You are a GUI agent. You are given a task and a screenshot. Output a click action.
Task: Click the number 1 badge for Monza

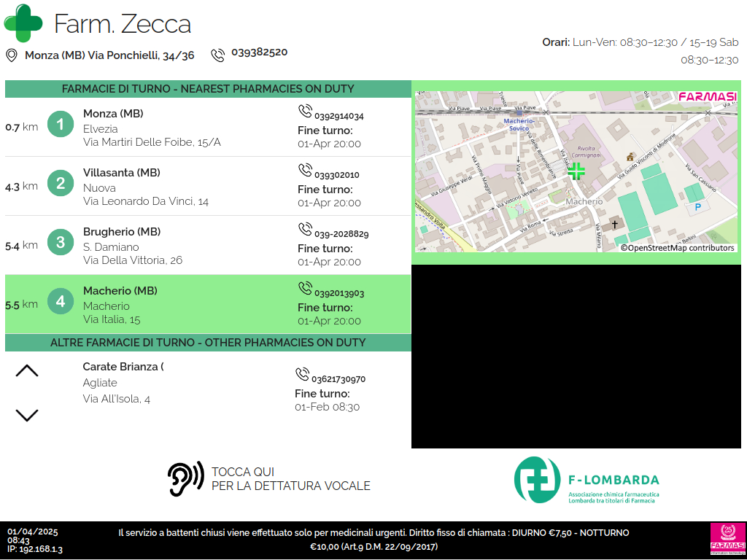coord(61,125)
